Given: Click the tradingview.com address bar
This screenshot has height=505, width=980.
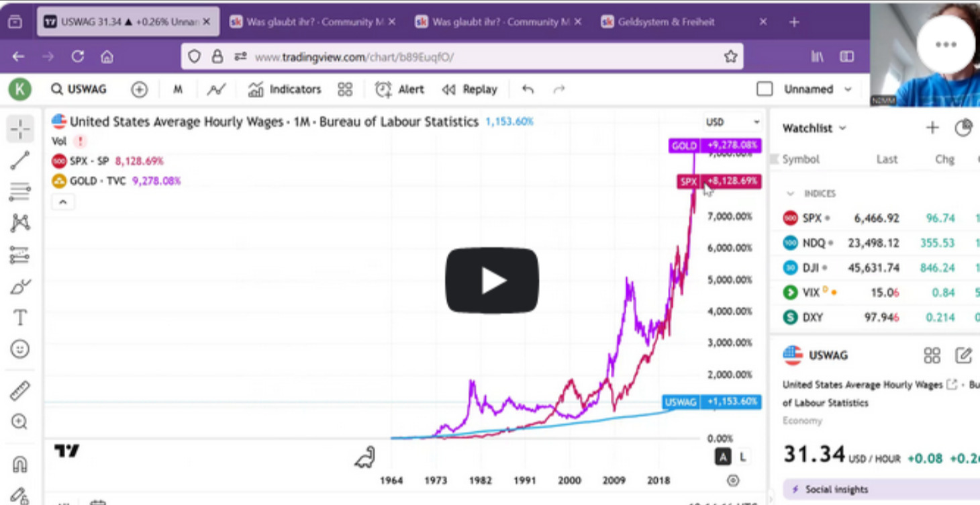Looking at the screenshot, I should (x=462, y=57).
